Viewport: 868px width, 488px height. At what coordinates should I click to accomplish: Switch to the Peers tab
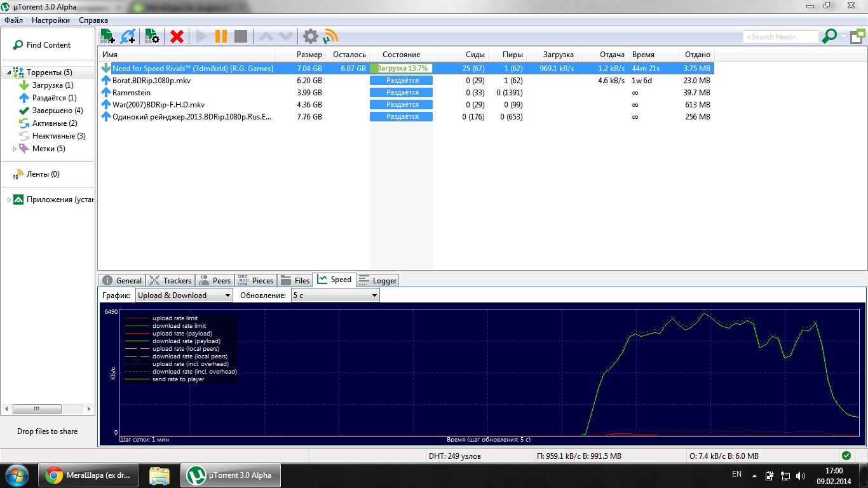[x=214, y=280]
